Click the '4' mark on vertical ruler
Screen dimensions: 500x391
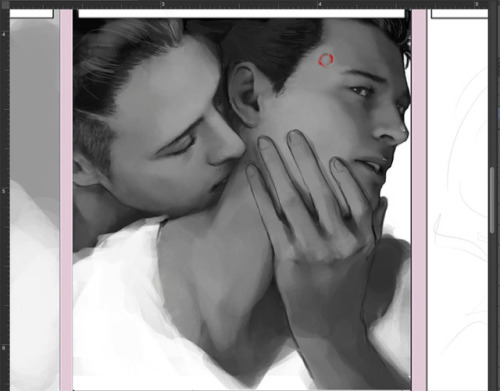[4, 34]
